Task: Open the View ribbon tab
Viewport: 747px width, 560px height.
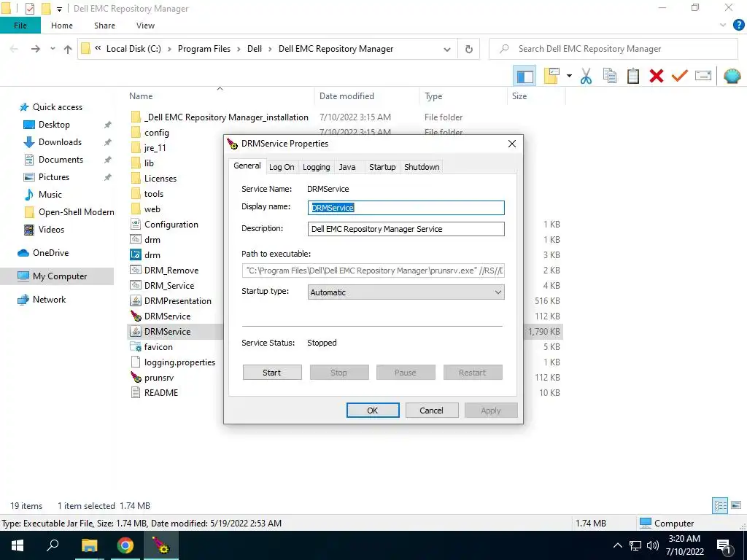Action: pyautogui.click(x=145, y=26)
